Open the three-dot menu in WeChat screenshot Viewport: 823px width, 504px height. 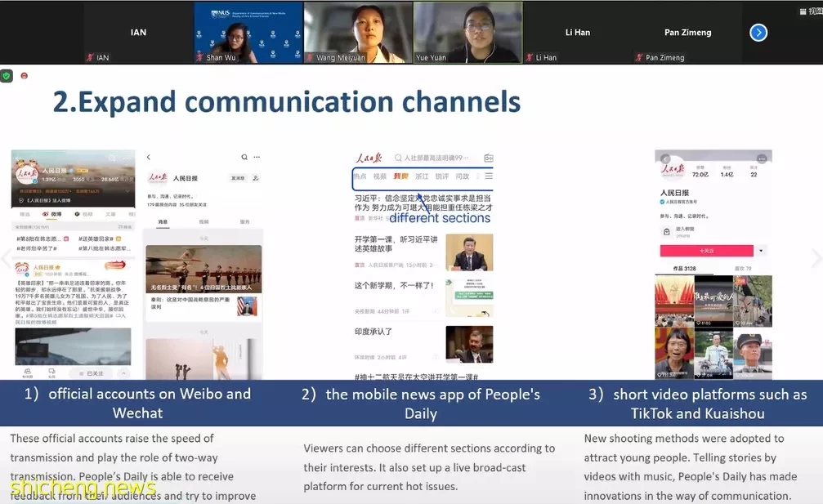pos(257,157)
